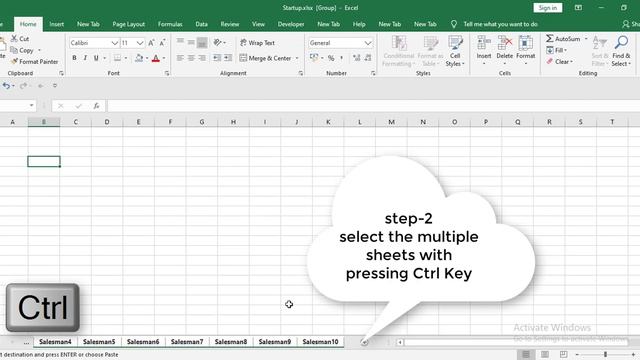Click the Insert Function fx icon
This screenshot has width=640, height=360.
pos(96,106)
